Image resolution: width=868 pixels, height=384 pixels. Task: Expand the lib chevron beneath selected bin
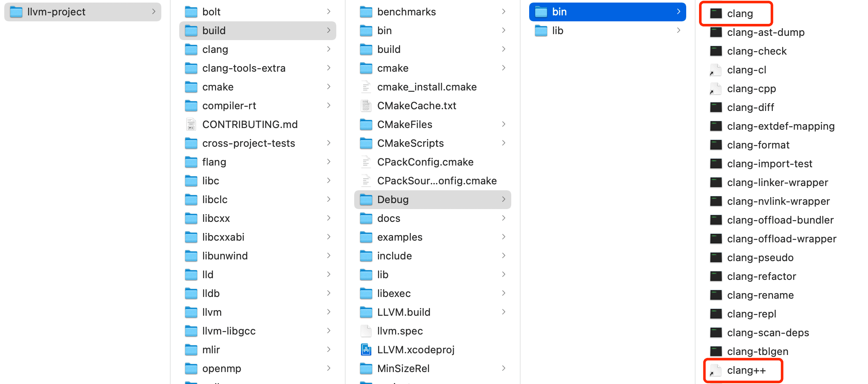point(679,31)
